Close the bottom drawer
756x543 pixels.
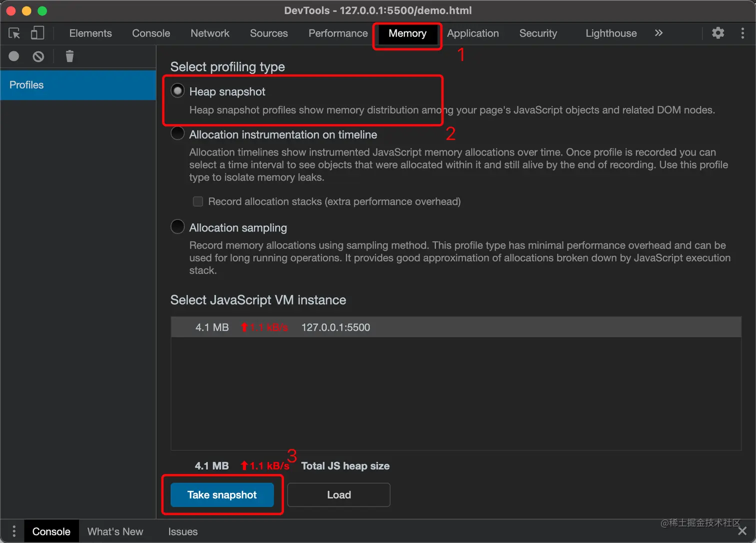point(742,531)
